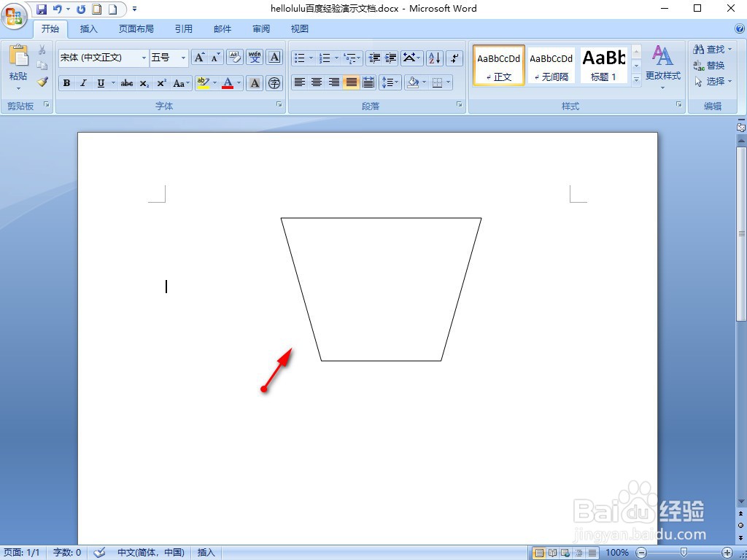Apply the 标题 1 style
Image resolution: width=747 pixels, height=560 pixels.
point(603,66)
